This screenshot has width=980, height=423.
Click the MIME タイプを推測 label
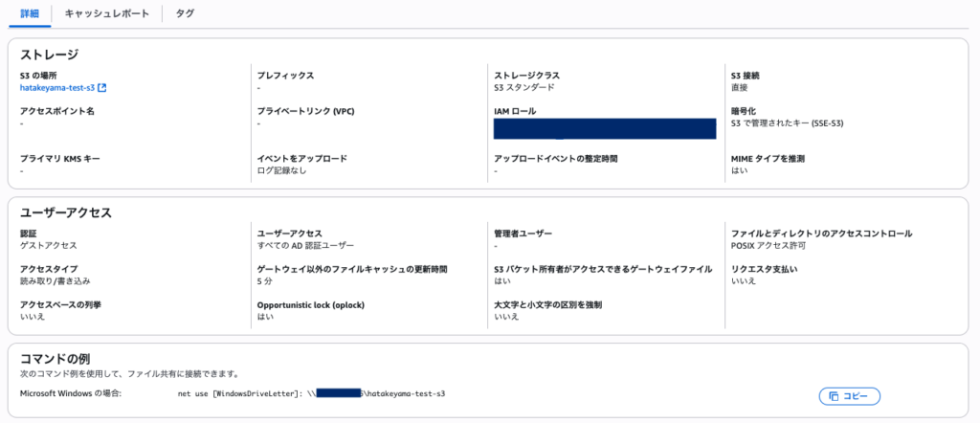point(768,159)
